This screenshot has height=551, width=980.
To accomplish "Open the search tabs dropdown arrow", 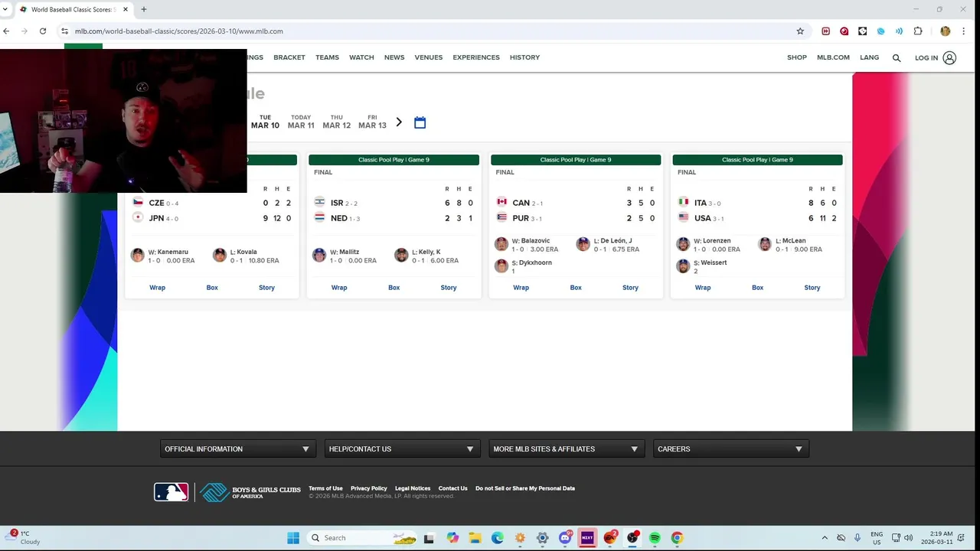I will pos(6,9).
